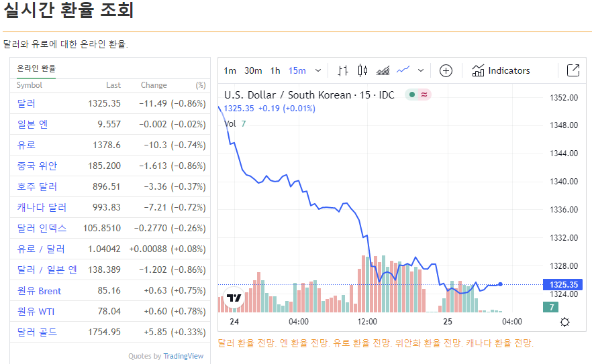Switch the chart to the 1h interval
The image size is (592, 364).
275,70
